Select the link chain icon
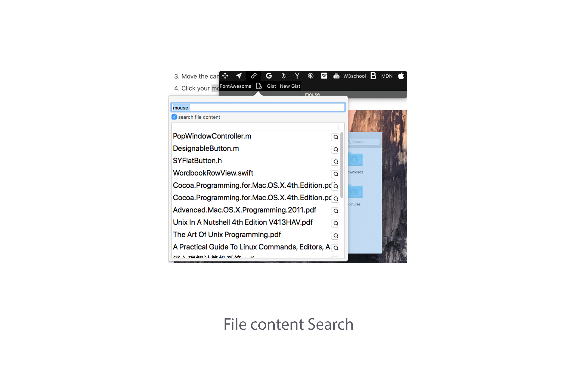 pyautogui.click(x=254, y=76)
